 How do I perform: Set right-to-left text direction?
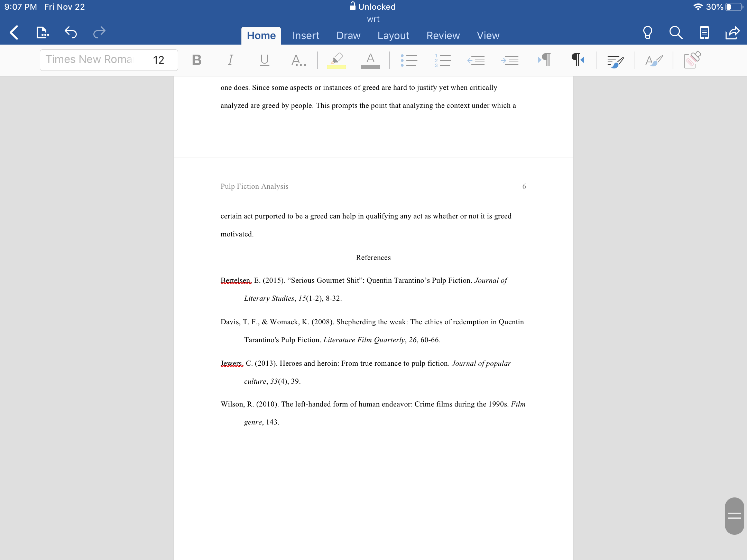(578, 59)
